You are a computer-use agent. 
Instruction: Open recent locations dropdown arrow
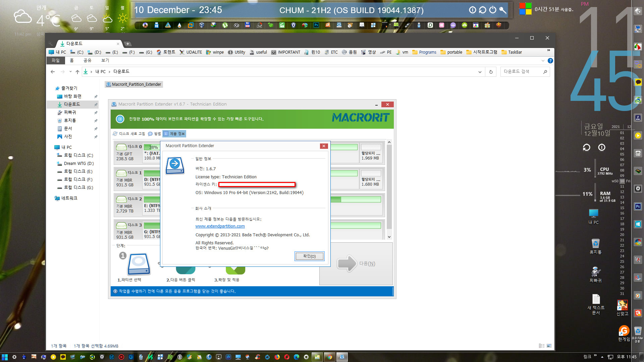click(x=70, y=72)
